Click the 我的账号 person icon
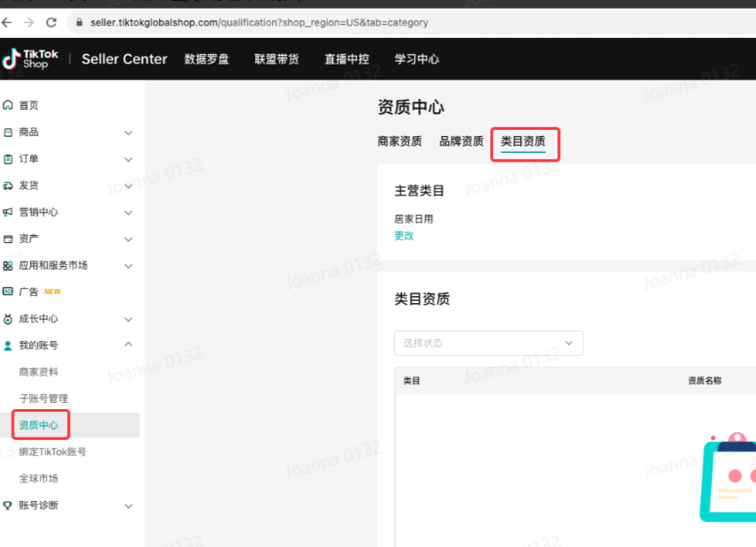Image resolution: width=756 pixels, height=547 pixels. click(8, 346)
